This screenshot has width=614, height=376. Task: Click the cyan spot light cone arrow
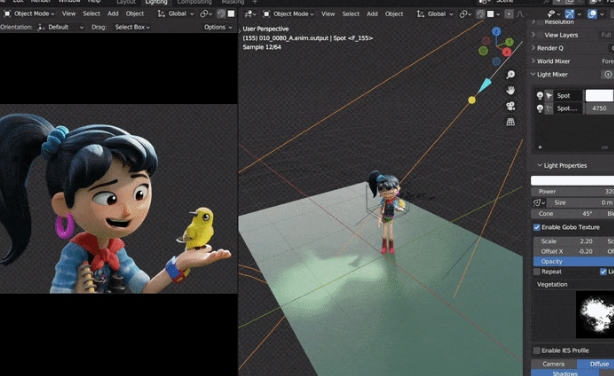[485, 85]
